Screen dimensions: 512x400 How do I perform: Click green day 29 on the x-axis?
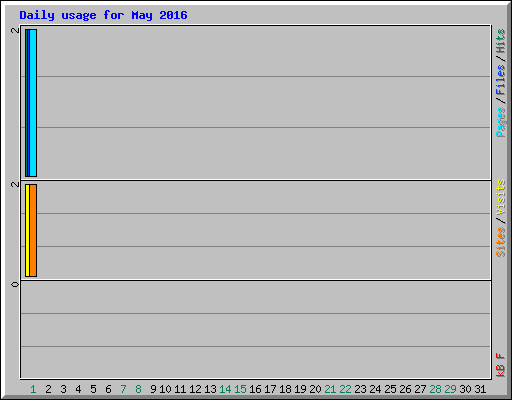(450, 389)
